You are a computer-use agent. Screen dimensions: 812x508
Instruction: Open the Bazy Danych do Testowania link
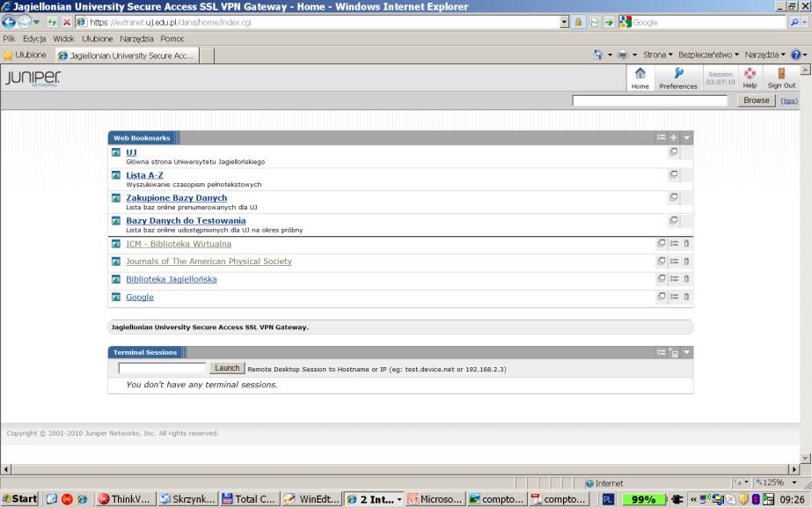tap(186, 220)
